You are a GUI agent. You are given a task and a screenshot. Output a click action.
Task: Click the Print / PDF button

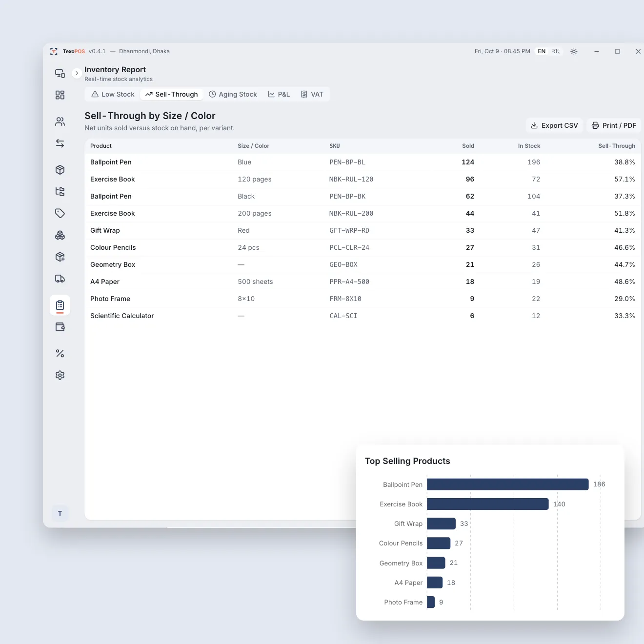coord(614,125)
